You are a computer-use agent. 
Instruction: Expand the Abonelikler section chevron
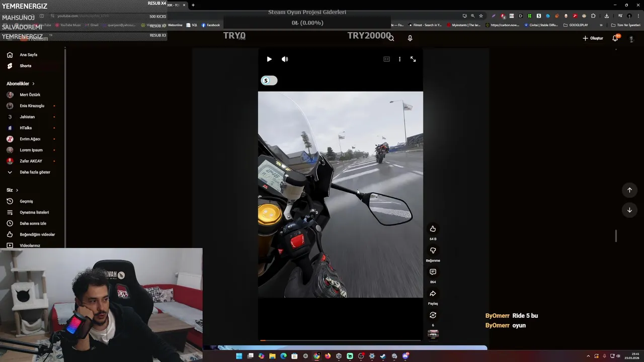[33, 83]
